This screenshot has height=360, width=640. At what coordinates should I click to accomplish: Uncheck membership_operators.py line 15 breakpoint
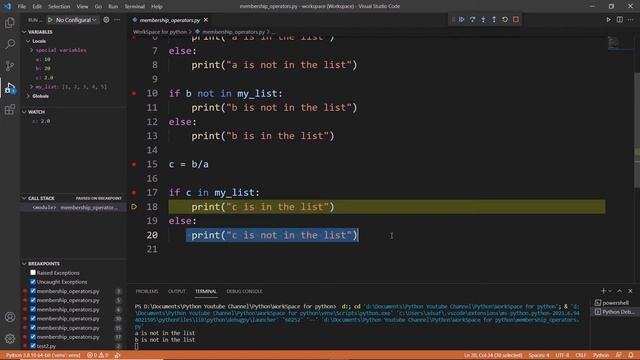coord(33,328)
